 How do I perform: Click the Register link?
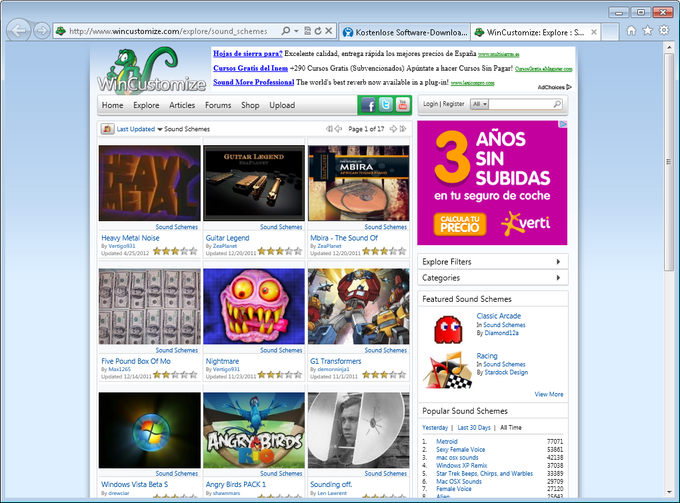[x=453, y=104]
